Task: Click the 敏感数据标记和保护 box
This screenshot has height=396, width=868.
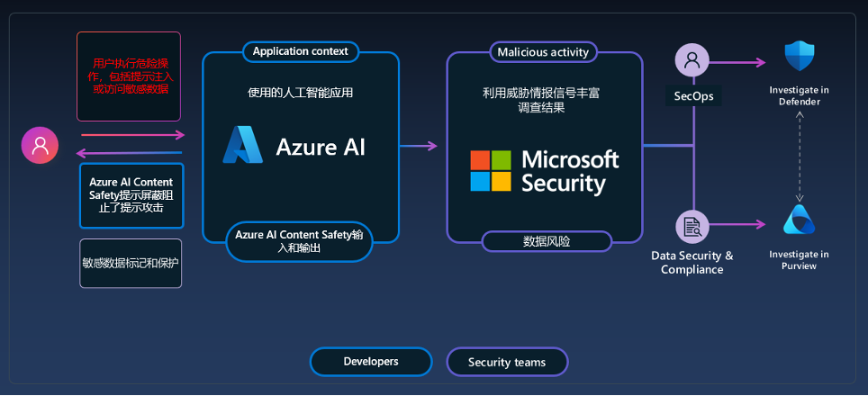Action: point(131,264)
